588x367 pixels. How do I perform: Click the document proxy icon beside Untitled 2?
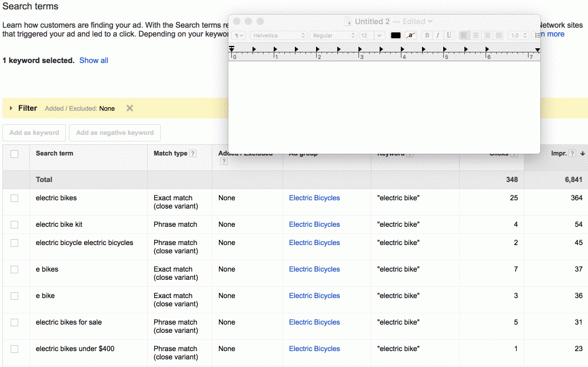tap(348, 22)
